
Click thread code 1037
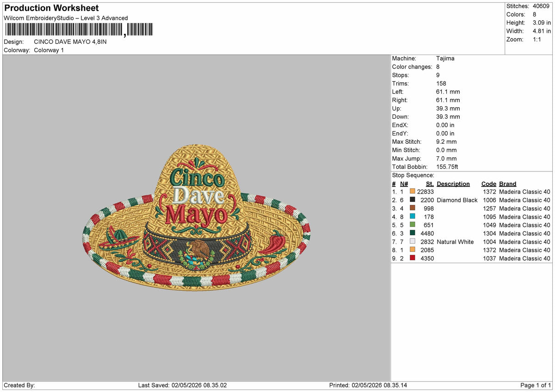click(x=489, y=258)
